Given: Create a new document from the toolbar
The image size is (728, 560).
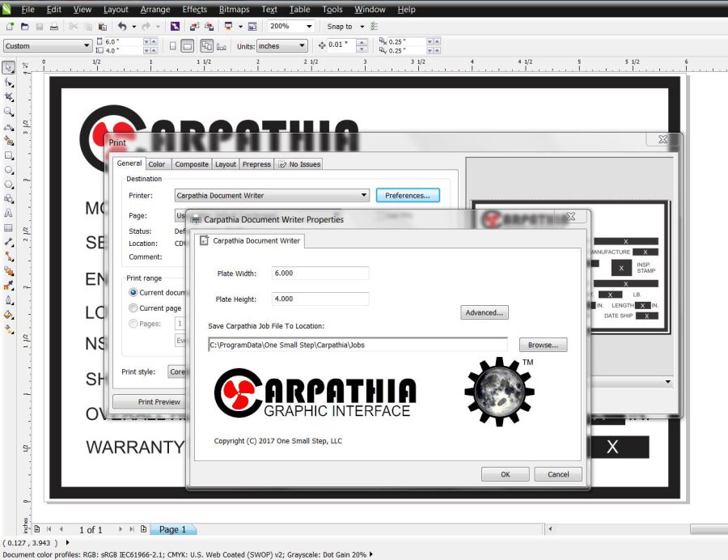Looking at the screenshot, I should (x=11, y=27).
